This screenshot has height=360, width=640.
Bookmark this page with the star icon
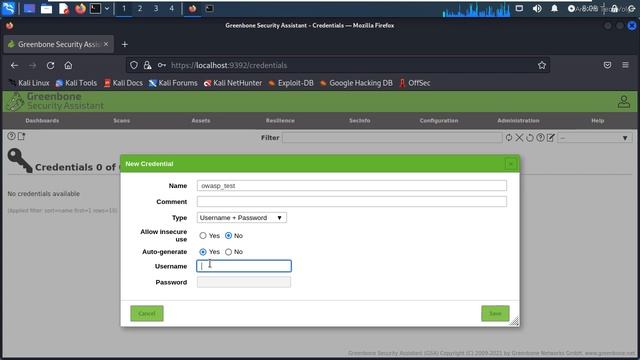tap(542, 65)
